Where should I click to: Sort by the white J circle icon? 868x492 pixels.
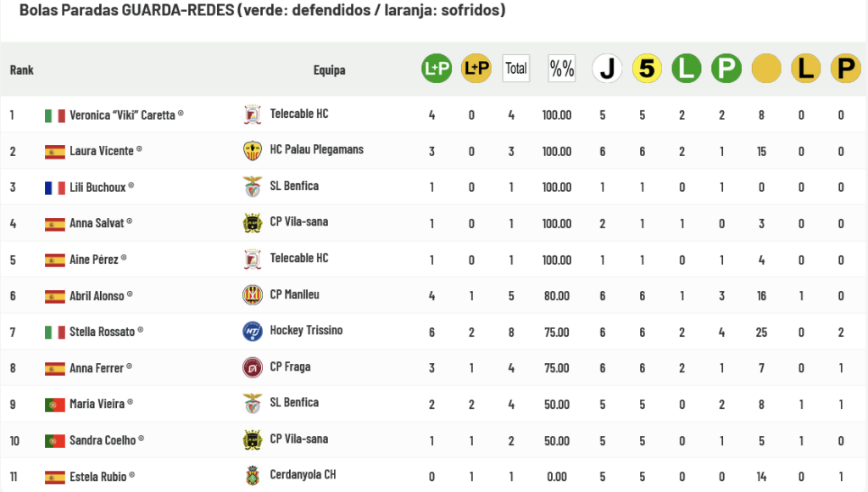[607, 69]
